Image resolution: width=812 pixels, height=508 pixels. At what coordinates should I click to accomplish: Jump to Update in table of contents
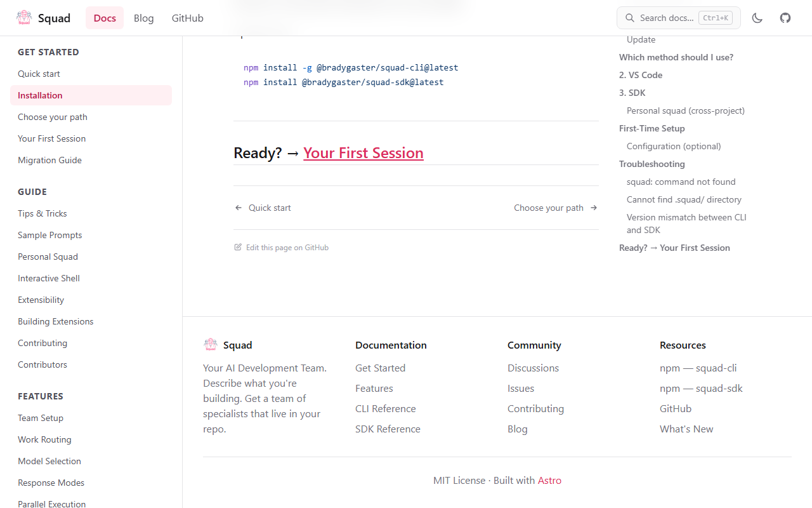(641, 39)
